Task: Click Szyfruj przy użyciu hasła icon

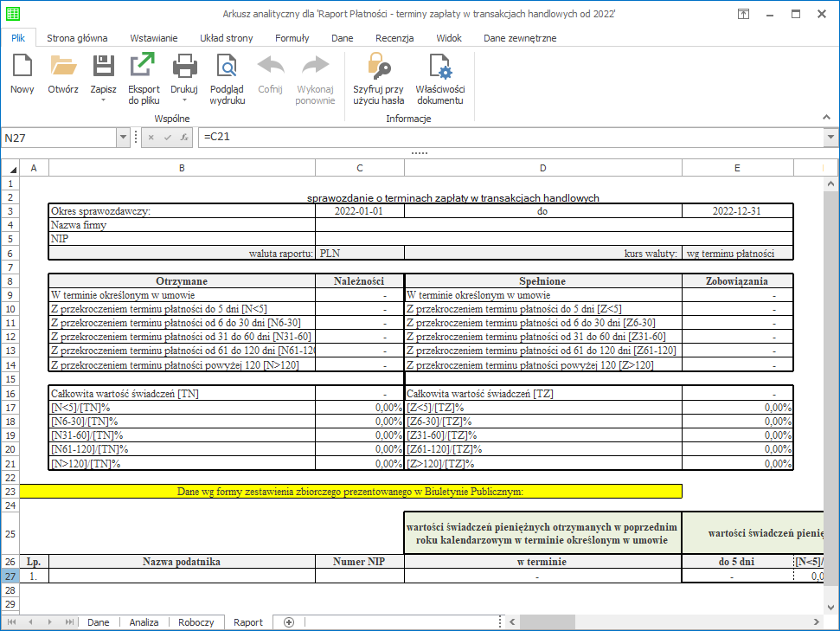Action: point(378,67)
